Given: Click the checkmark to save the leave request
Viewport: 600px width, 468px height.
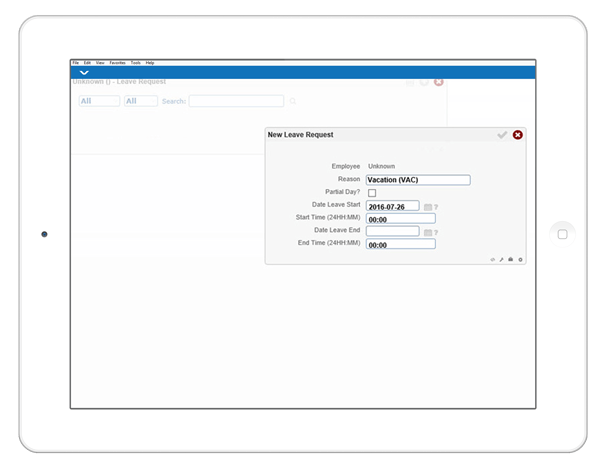Looking at the screenshot, I should [502, 134].
